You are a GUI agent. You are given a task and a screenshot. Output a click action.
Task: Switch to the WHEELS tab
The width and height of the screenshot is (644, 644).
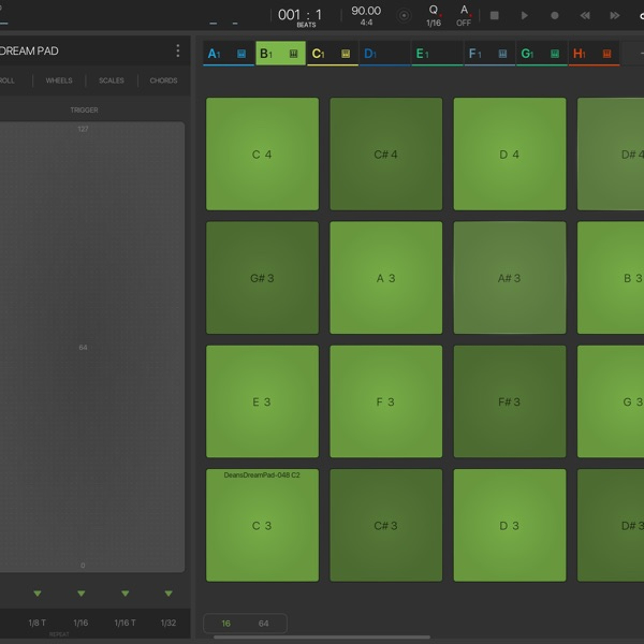click(x=59, y=81)
